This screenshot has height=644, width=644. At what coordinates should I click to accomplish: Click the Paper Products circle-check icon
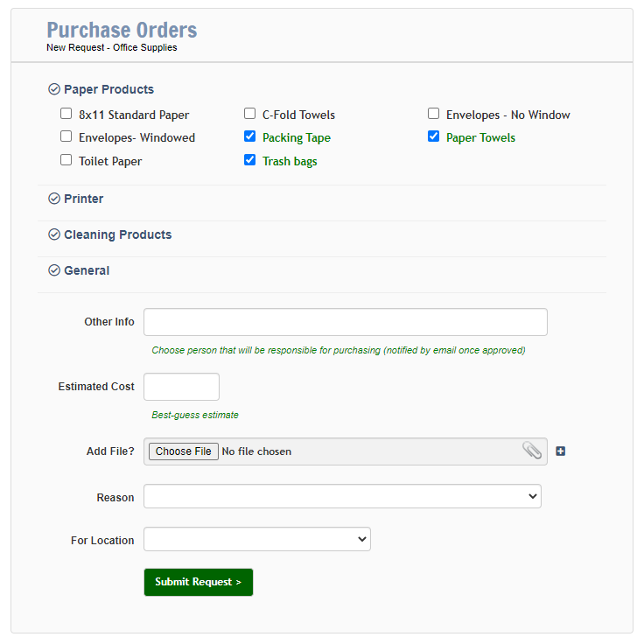point(54,89)
